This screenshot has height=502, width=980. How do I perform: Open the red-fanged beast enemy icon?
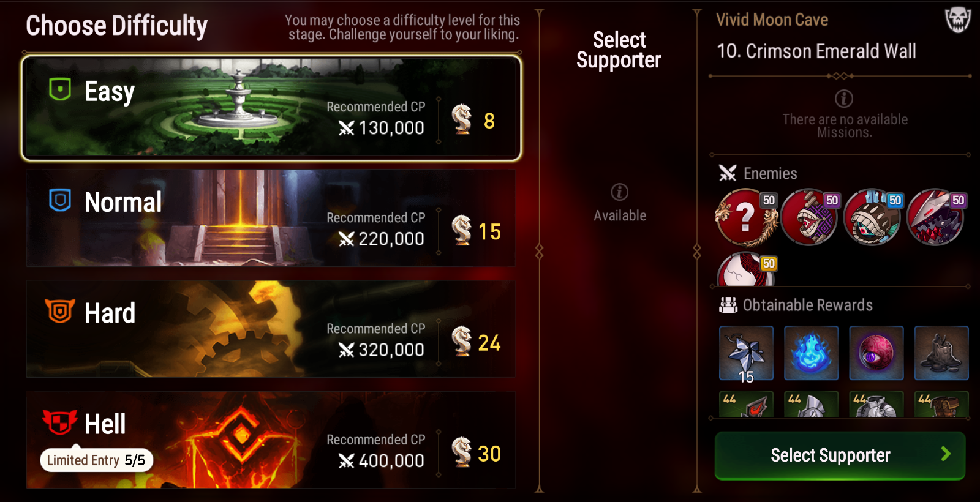(936, 217)
